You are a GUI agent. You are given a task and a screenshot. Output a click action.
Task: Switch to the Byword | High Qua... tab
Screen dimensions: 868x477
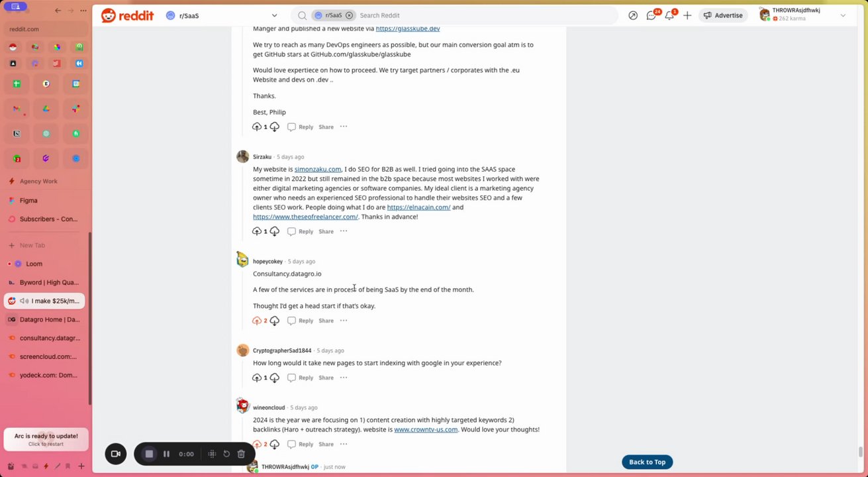click(x=46, y=282)
